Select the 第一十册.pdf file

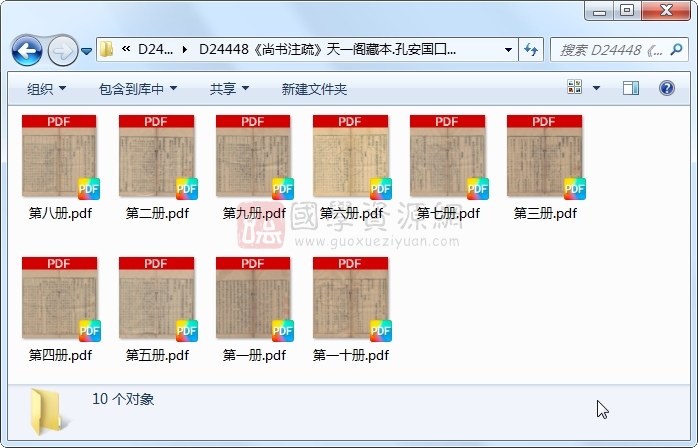point(350,300)
